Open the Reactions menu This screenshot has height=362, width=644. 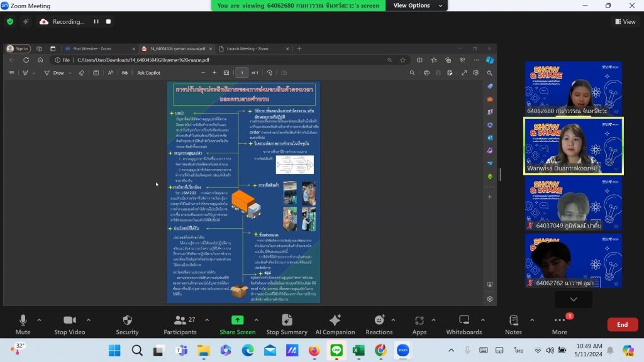tap(379, 325)
